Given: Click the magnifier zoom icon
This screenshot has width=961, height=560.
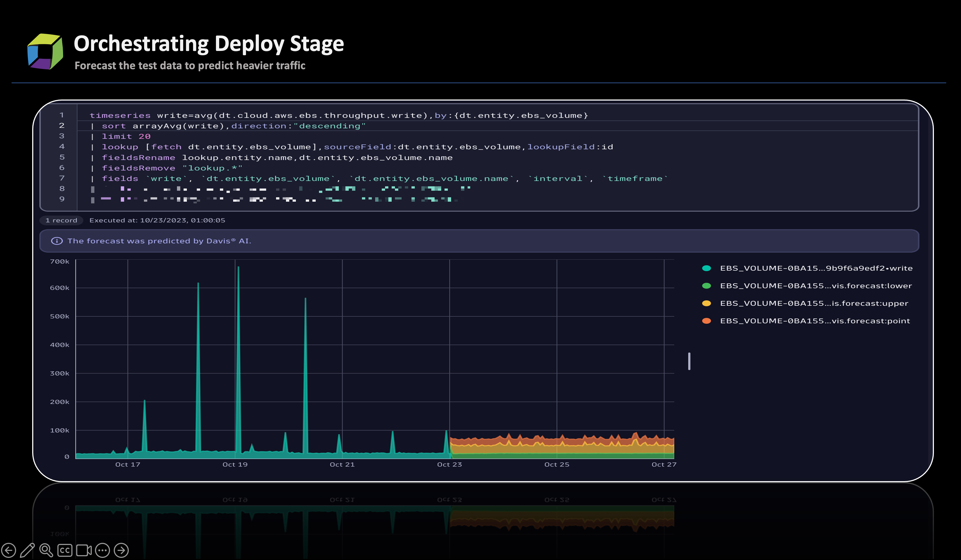Looking at the screenshot, I should (46, 550).
